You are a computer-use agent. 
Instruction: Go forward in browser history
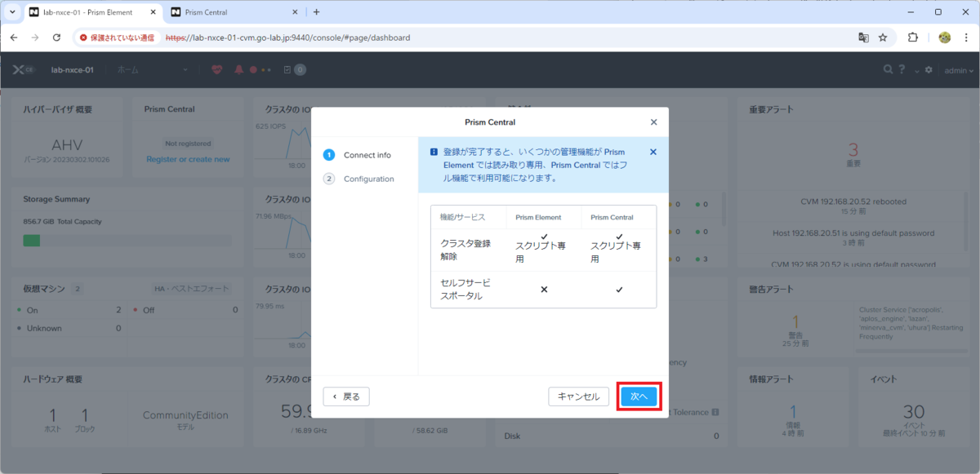(x=35, y=38)
